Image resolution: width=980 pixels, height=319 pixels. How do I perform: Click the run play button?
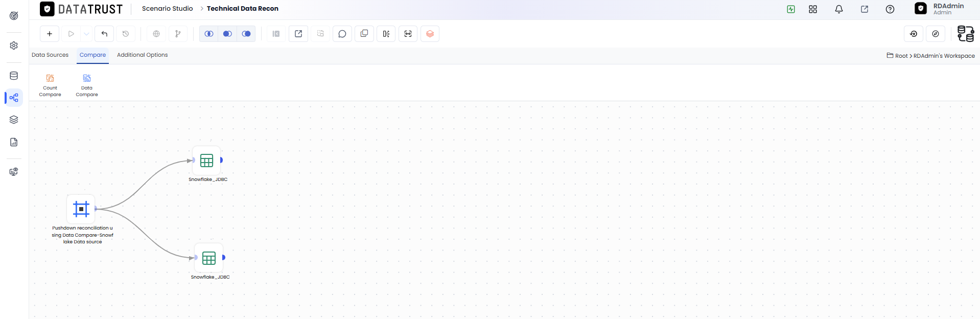pos(71,34)
